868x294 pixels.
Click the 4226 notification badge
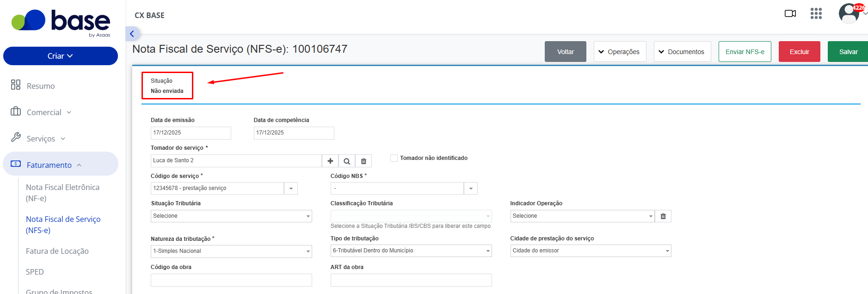[859, 7]
